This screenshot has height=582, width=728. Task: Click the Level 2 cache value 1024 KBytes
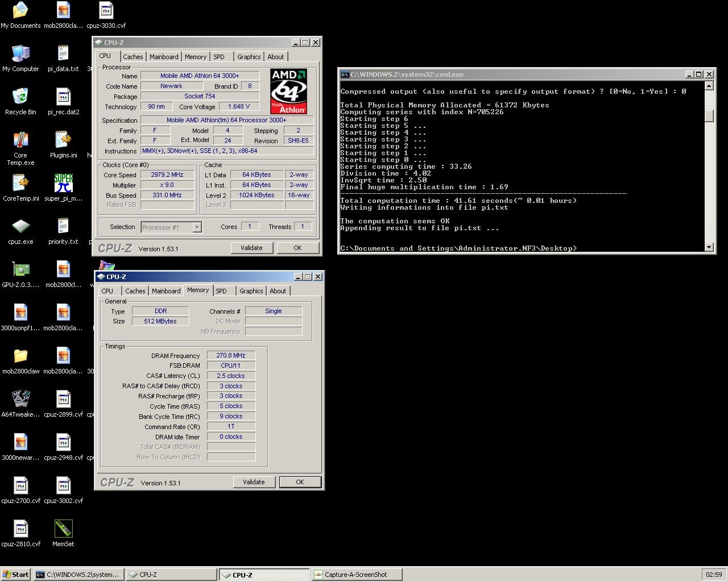(x=257, y=195)
